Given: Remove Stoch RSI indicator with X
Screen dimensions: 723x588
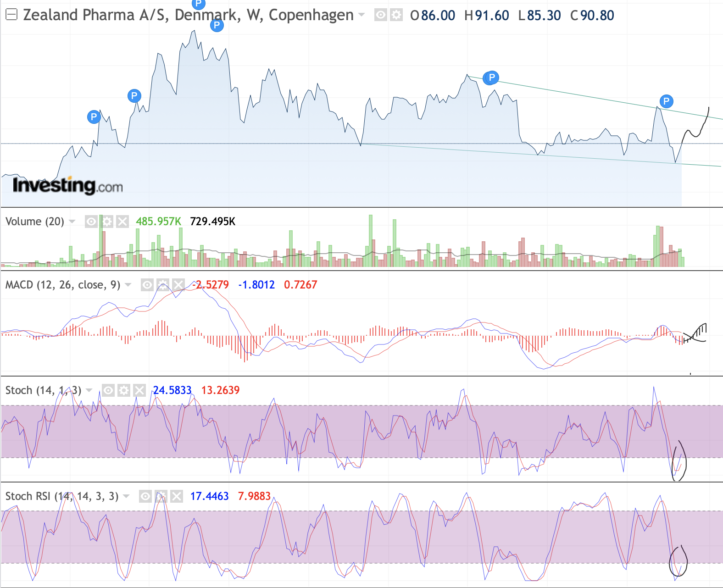Looking at the screenshot, I should click(x=177, y=496).
